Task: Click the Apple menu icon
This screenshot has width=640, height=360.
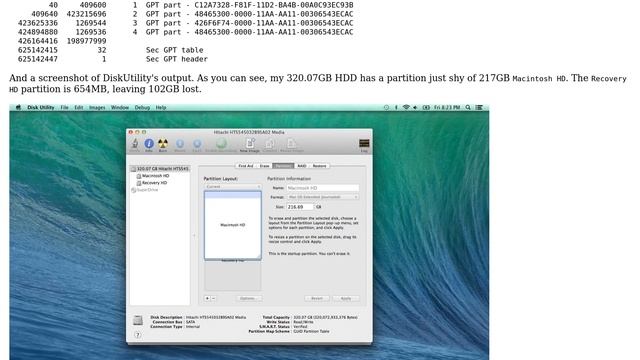Action: coord(18,107)
